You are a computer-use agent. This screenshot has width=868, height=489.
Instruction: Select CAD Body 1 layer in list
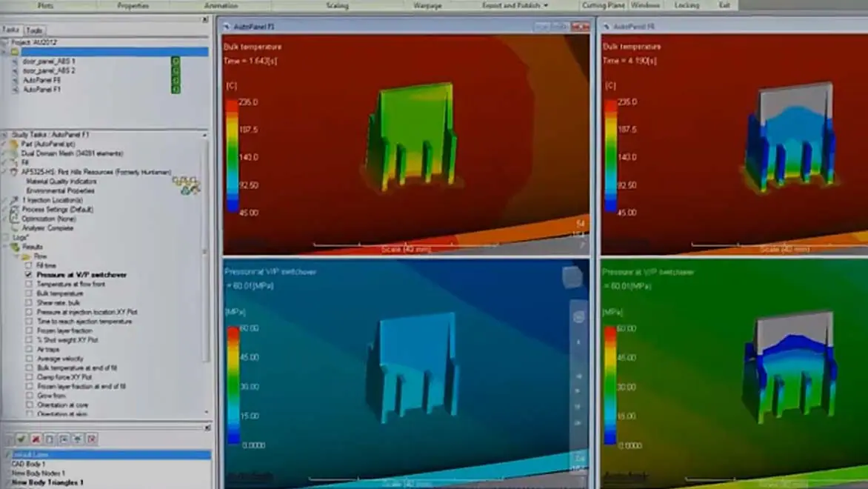[x=29, y=464]
